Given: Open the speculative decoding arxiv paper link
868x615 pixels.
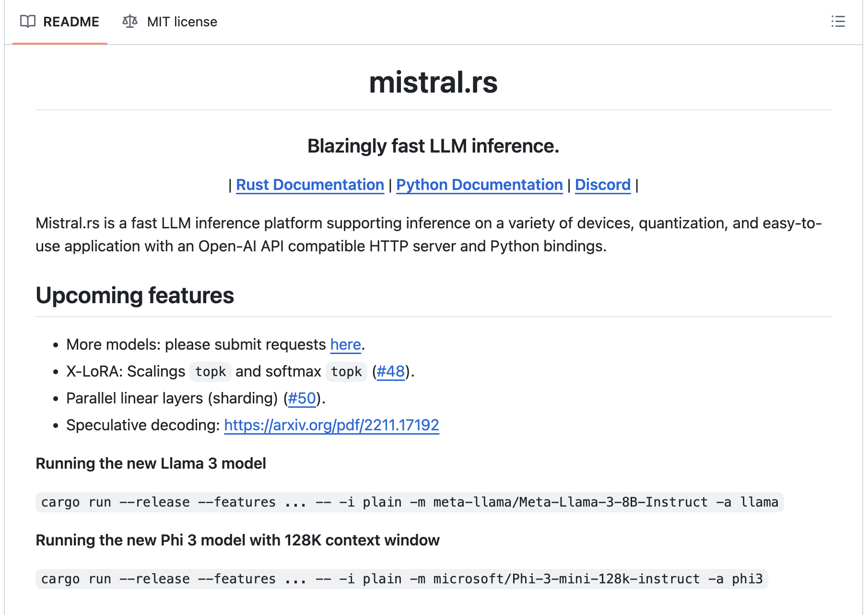Looking at the screenshot, I should pyautogui.click(x=331, y=425).
